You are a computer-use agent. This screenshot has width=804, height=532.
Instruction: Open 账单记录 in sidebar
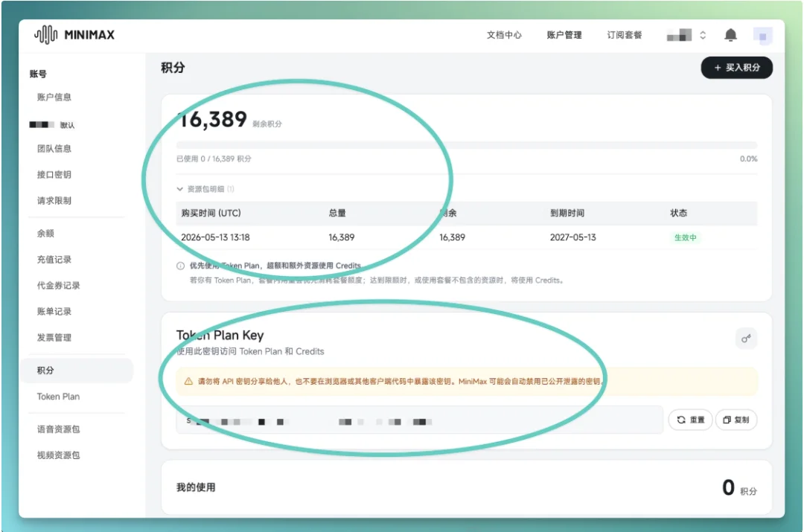(54, 312)
